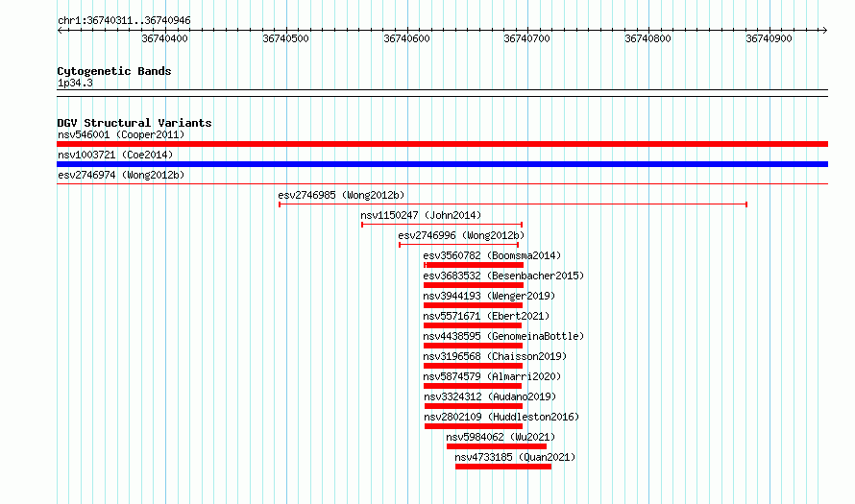Viewport: 855px width, 504px height.
Task: Open the esv3683532 (Besenbacher2015) label
Action: click(x=503, y=276)
